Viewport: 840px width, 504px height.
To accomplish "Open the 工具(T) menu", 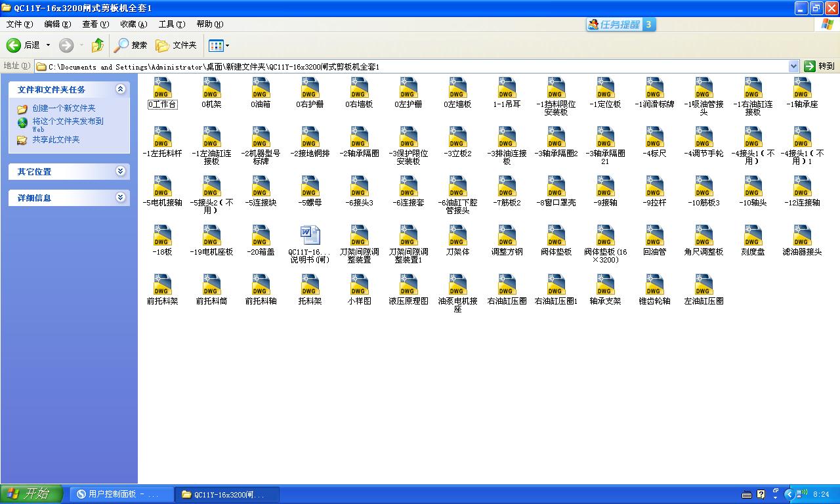I will pos(171,24).
